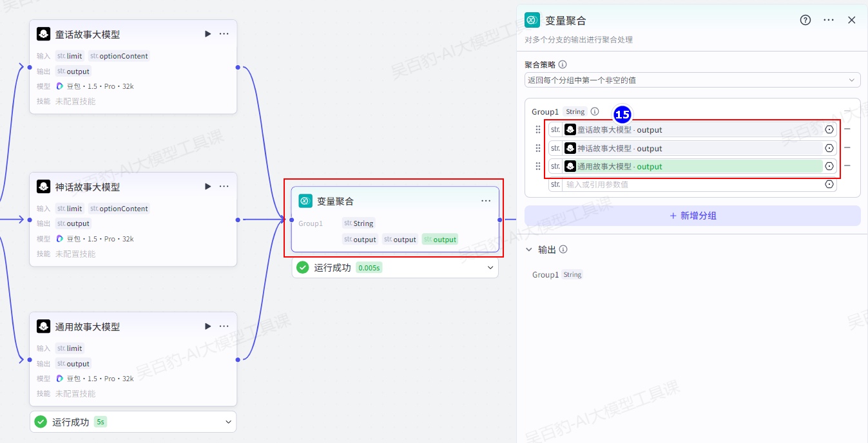Screen dimensions: 868x443
Task: Click help icon in 变量聚合 panel header
Action: click(805, 20)
